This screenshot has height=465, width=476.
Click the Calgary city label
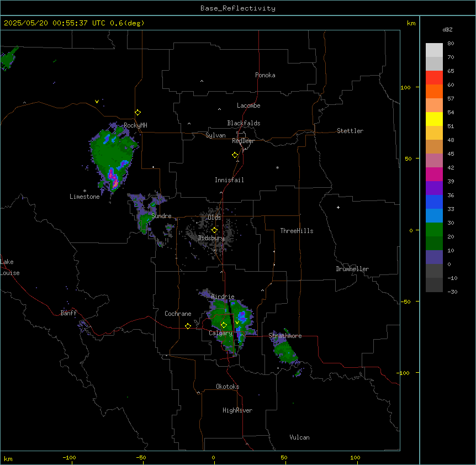click(221, 333)
